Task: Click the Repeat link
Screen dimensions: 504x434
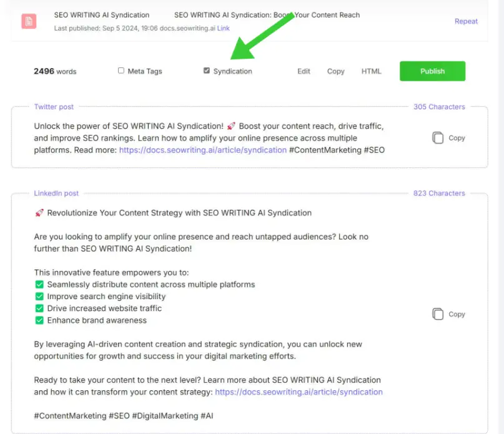Action: pyautogui.click(x=466, y=21)
